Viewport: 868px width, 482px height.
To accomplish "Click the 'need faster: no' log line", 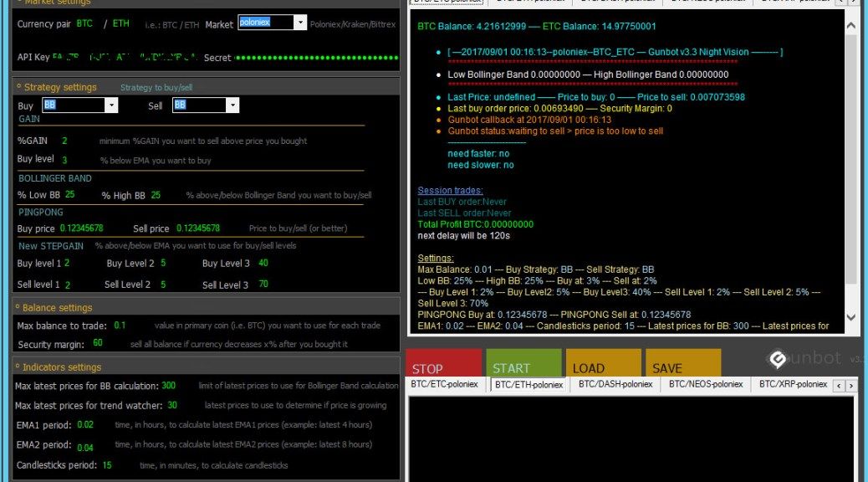I will pos(479,153).
